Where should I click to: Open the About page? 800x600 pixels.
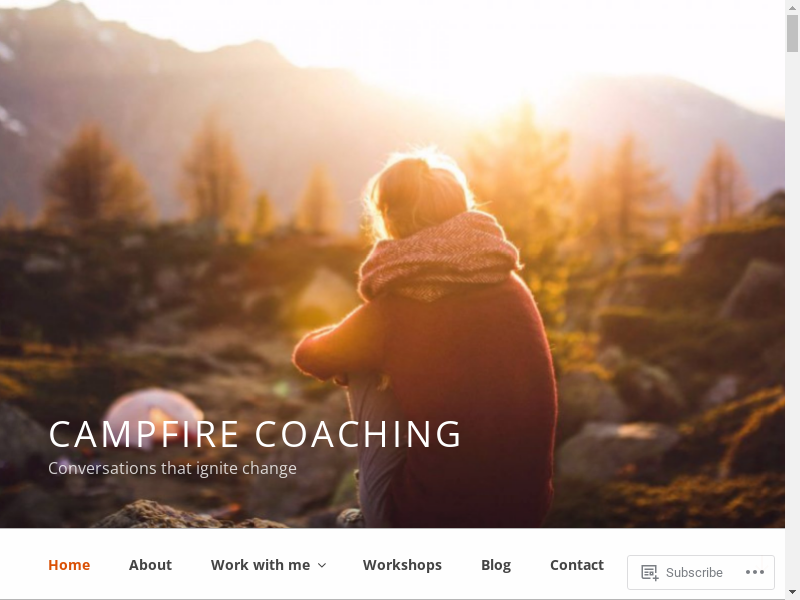150,565
